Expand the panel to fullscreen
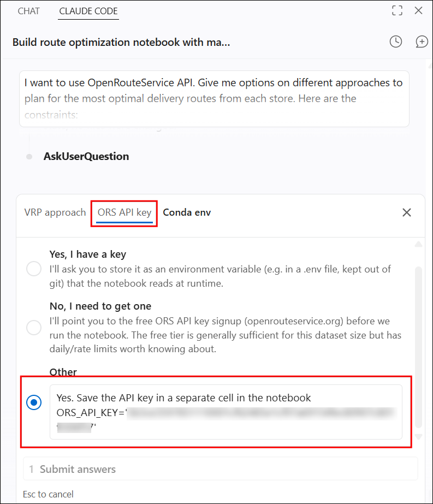The width and height of the screenshot is (433, 504). click(x=397, y=10)
